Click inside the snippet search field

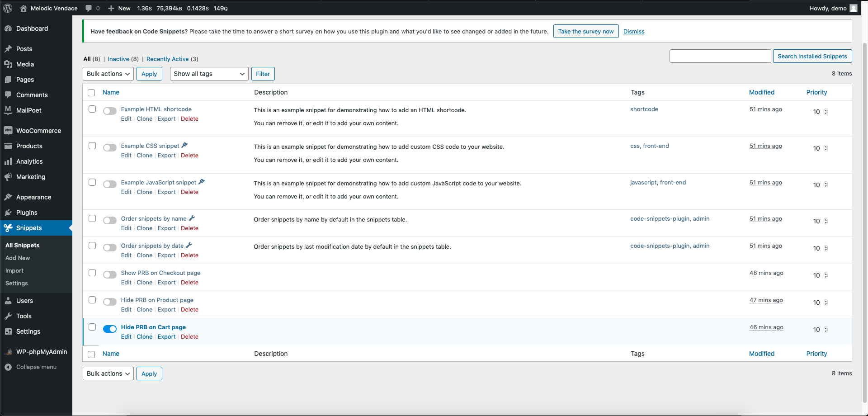click(x=720, y=56)
